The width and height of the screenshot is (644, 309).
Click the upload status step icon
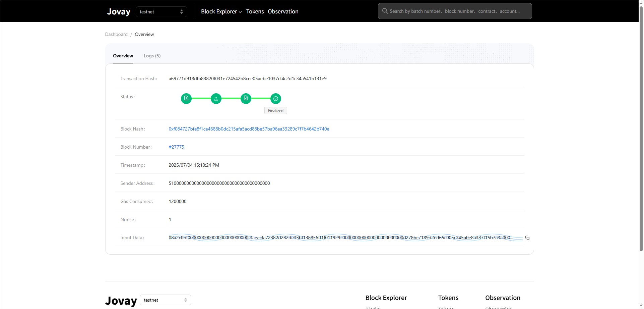coord(216,99)
